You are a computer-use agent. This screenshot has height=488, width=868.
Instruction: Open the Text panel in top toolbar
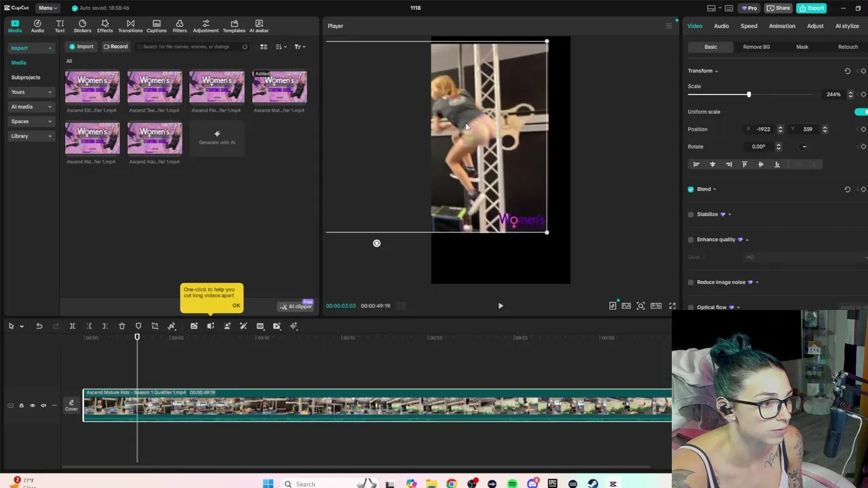tap(60, 26)
